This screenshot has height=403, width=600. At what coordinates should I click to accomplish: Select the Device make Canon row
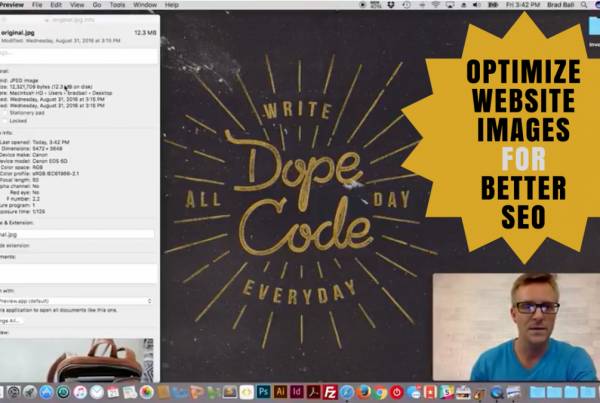pyautogui.click(x=24, y=155)
